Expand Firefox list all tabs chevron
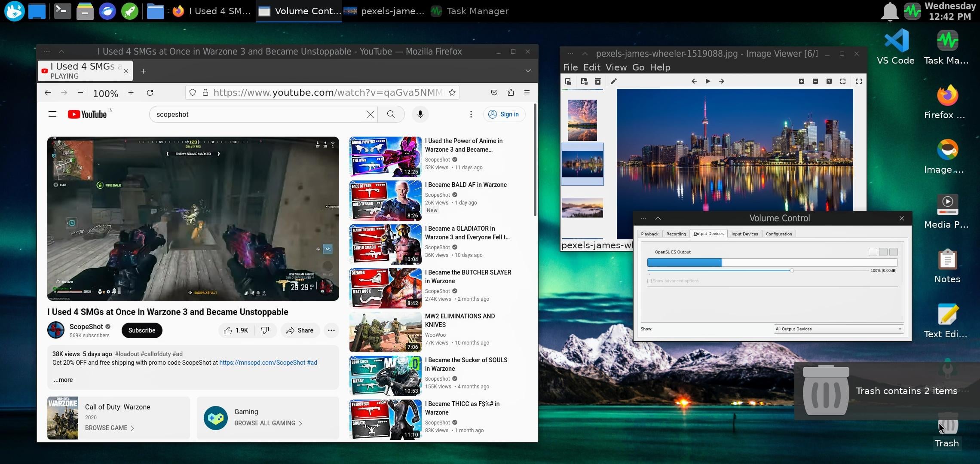This screenshot has width=980, height=464. (528, 71)
